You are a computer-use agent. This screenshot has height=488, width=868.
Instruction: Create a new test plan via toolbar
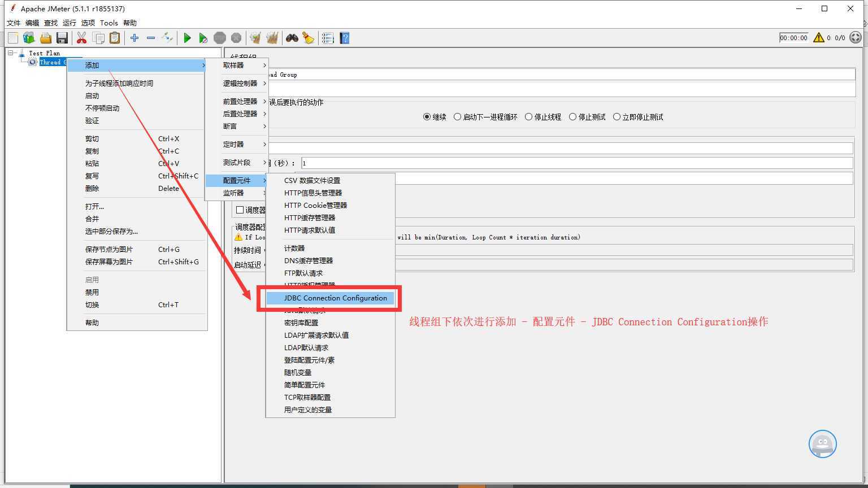pyautogui.click(x=13, y=38)
